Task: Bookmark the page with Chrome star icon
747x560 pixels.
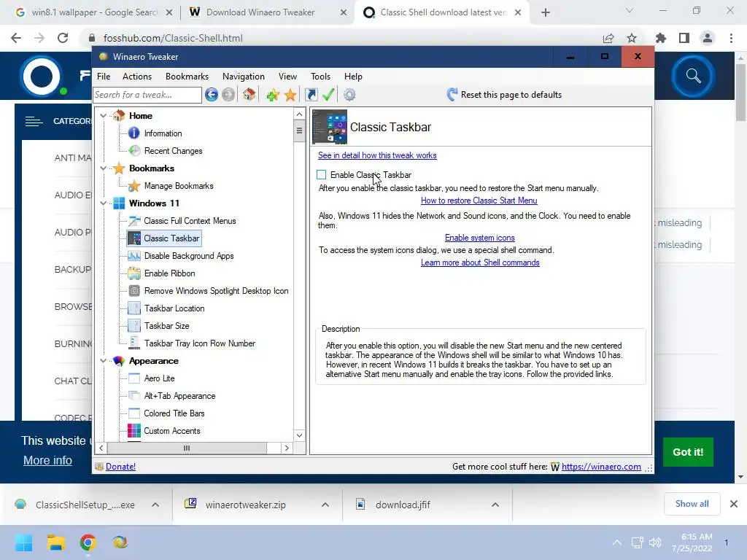Action: pos(632,38)
